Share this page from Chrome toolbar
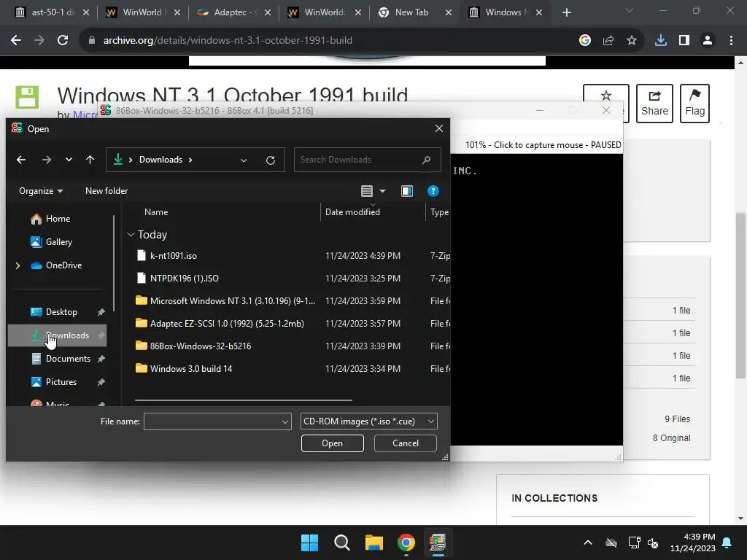Viewport: 747px width, 560px height. click(x=608, y=41)
